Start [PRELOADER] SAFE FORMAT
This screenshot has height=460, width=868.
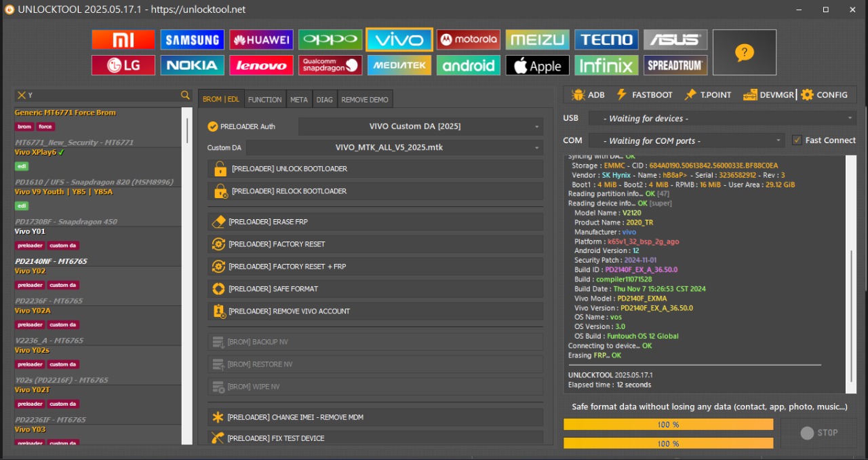click(x=376, y=289)
